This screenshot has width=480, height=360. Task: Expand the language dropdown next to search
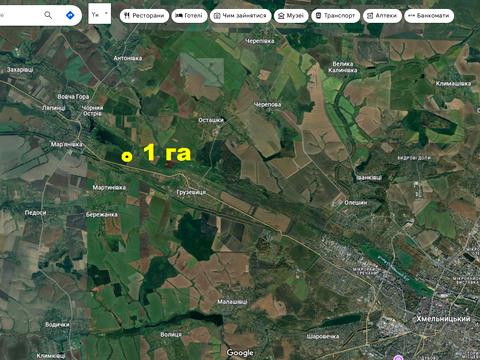coord(100,14)
